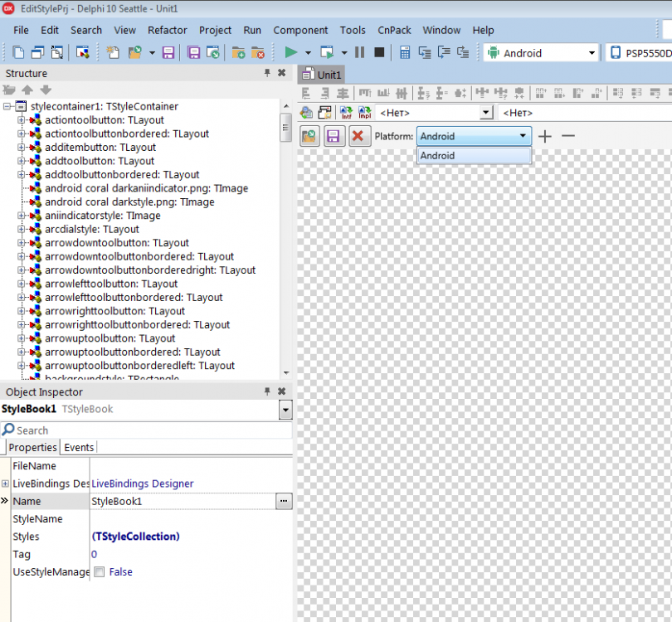Viewport: 672px width, 622px height.
Task: Close the Object Inspector panel
Action: point(281,391)
